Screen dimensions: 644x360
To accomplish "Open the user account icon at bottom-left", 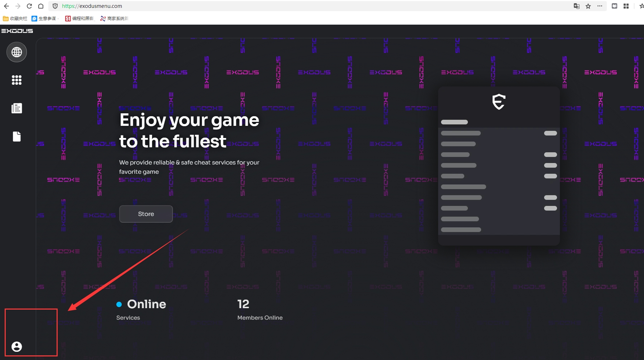I will (16, 346).
